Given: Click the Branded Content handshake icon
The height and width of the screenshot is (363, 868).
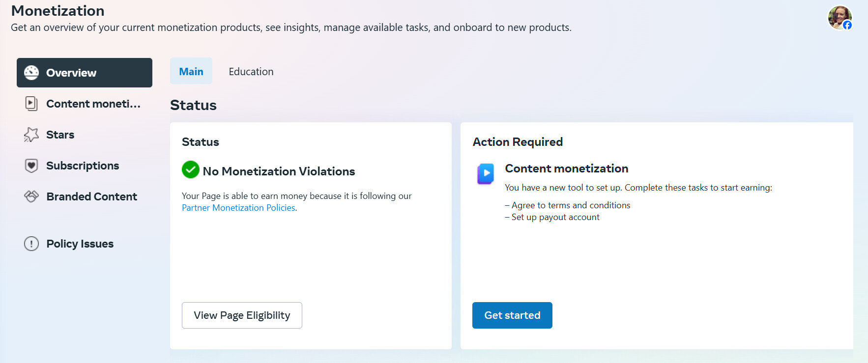Looking at the screenshot, I should click(x=31, y=196).
